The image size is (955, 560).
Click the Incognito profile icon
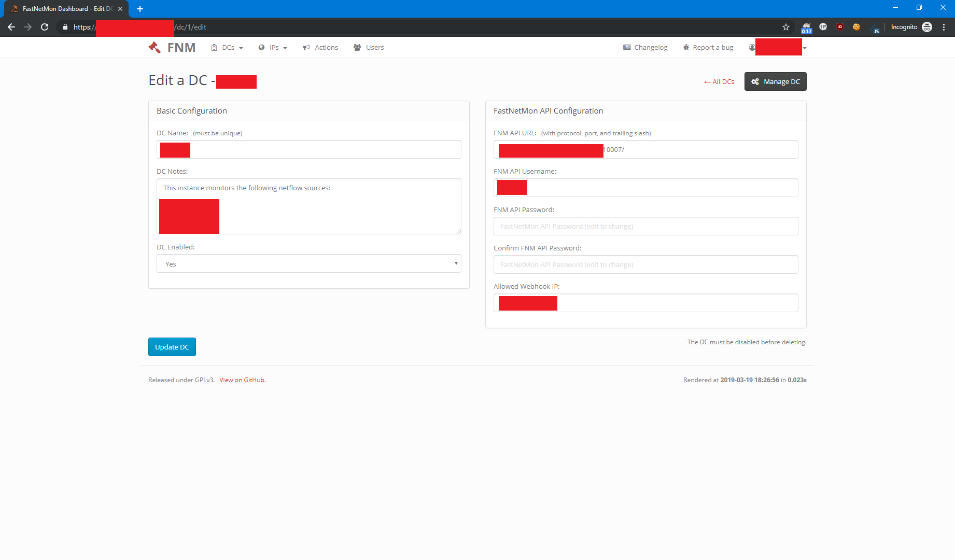click(x=927, y=27)
